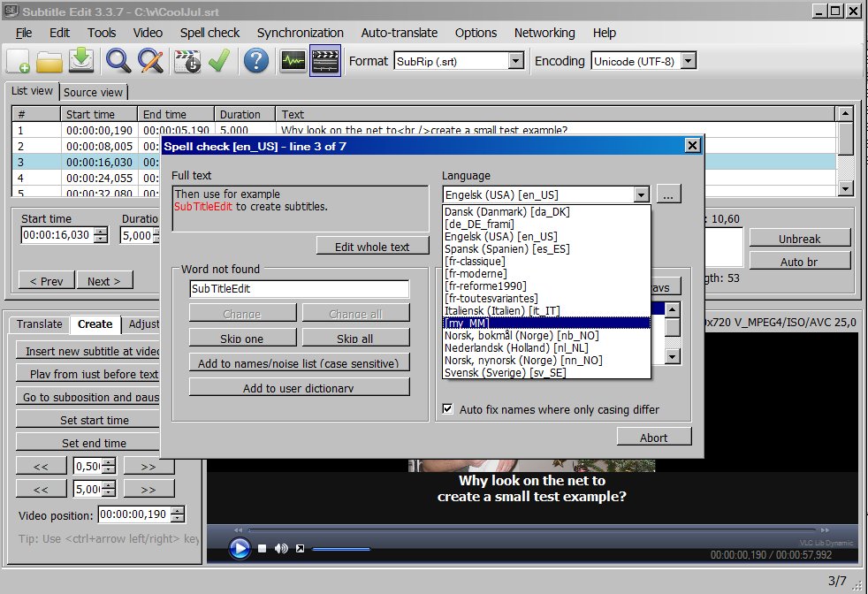Adjust the video player volume slider
The height and width of the screenshot is (594, 868).
click(340, 549)
